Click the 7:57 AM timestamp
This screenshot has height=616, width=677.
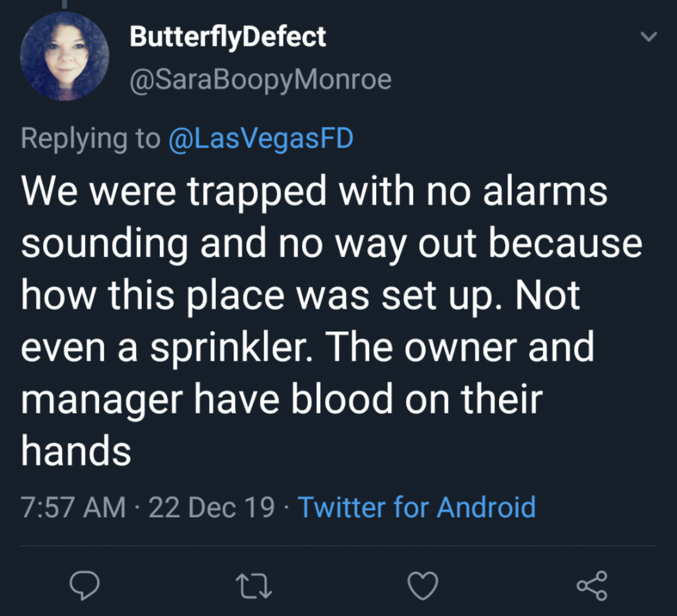(x=73, y=507)
